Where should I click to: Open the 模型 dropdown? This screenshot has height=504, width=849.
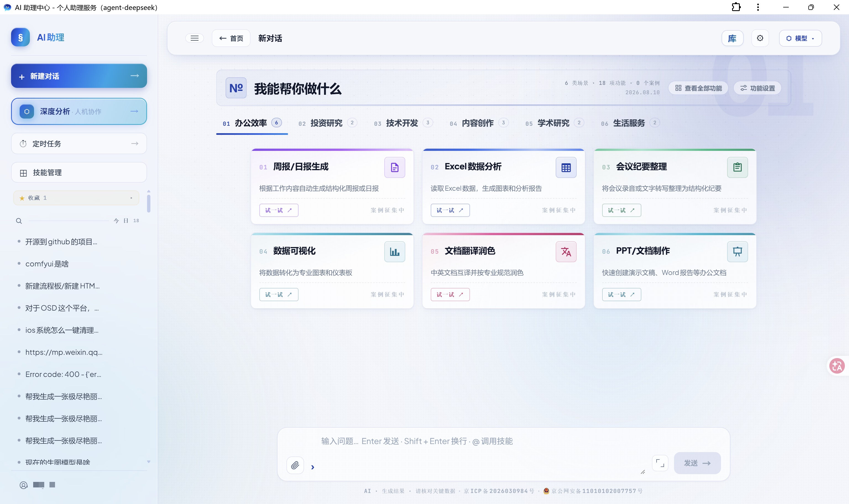800,38
